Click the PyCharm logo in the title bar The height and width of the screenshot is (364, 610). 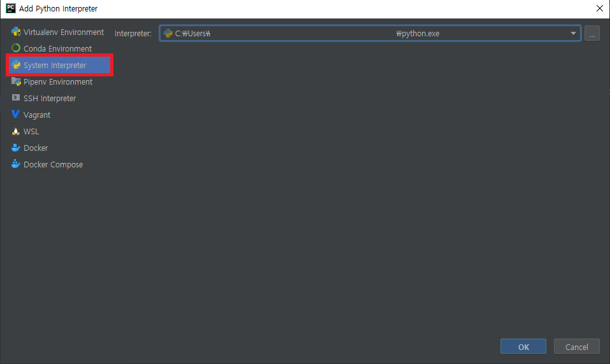11,8
